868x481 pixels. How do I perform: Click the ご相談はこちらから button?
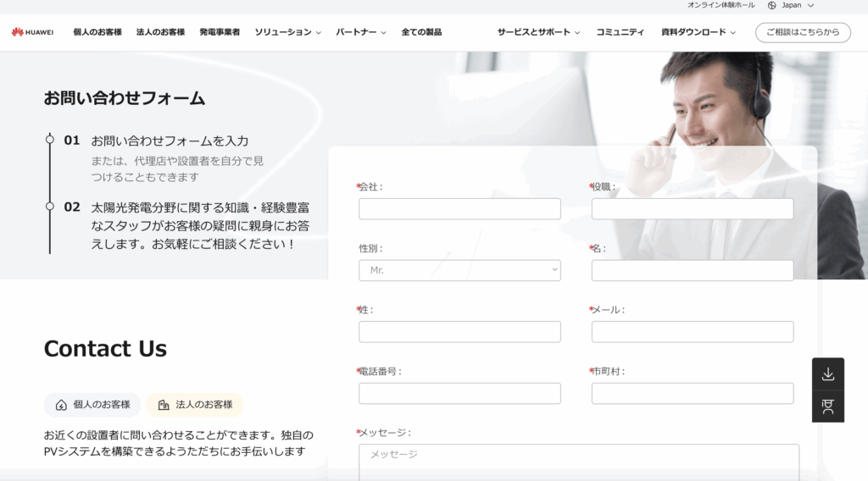click(803, 32)
